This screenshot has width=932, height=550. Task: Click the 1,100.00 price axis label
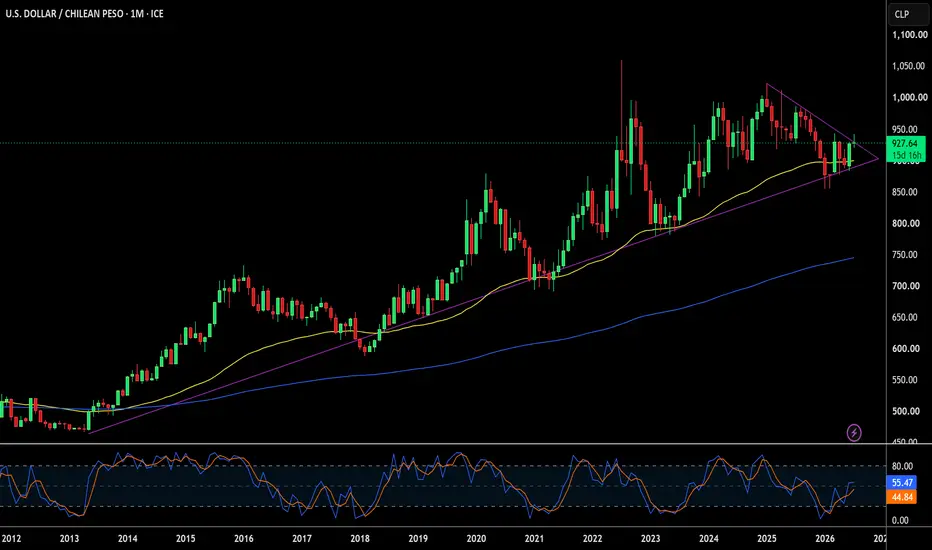pyautogui.click(x=909, y=35)
